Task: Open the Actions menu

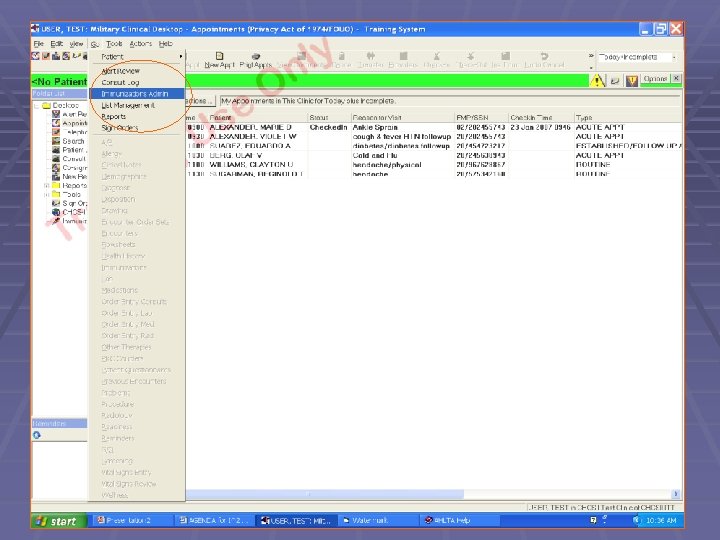Action: pos(141,44)
